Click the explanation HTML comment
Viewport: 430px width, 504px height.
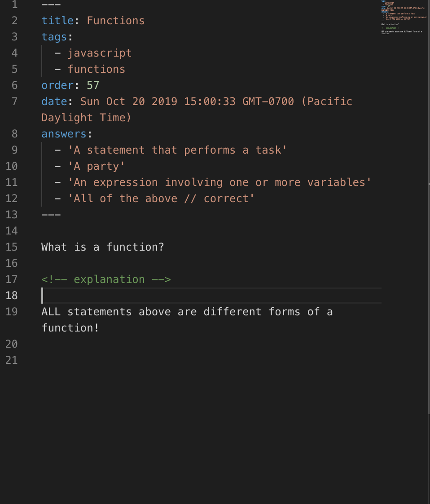pyautogui.click(x=106, y=279)
